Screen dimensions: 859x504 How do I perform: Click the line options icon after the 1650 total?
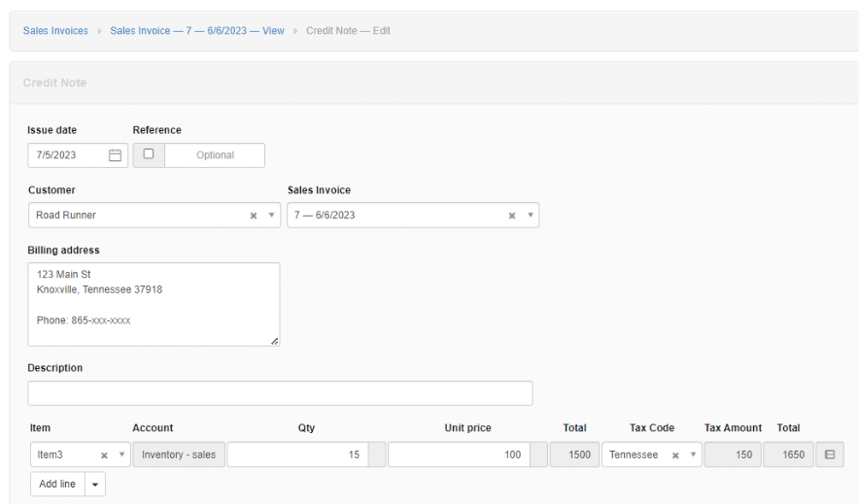(x=830, y=454)
